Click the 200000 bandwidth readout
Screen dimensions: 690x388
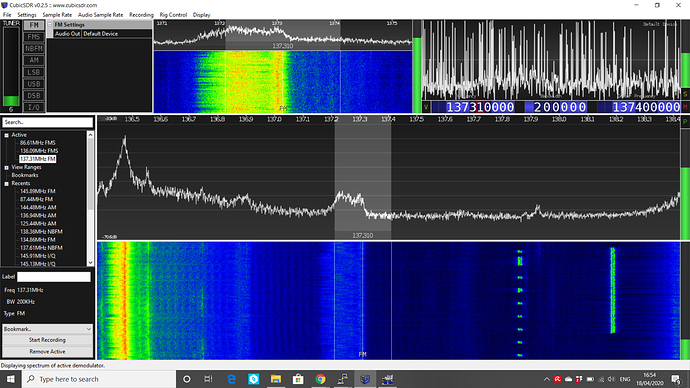click(x=559, y=107)
